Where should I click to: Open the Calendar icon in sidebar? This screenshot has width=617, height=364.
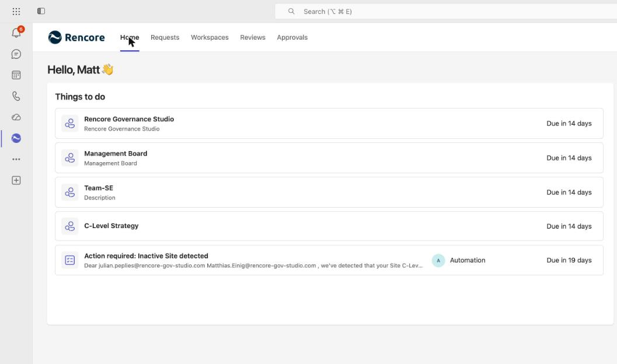tap(16, 75)
